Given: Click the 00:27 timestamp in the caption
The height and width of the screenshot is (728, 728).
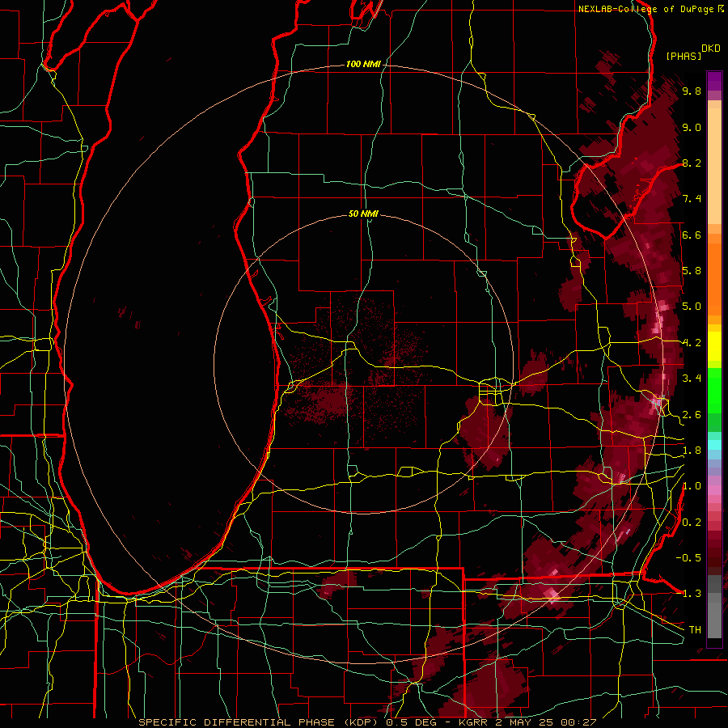Looking at the screenshot, I should (578, 722).
